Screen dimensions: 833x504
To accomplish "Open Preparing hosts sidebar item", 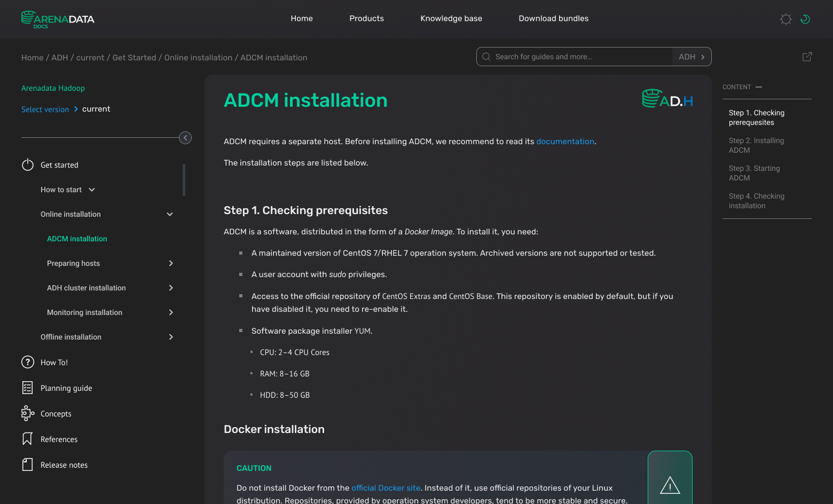I will [73, 263].
